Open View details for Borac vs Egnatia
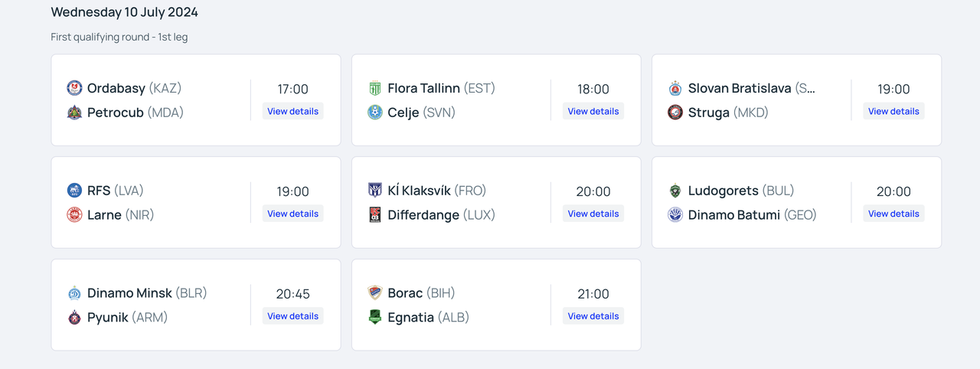This screenshot has height=369, width=980. point(593,315)
